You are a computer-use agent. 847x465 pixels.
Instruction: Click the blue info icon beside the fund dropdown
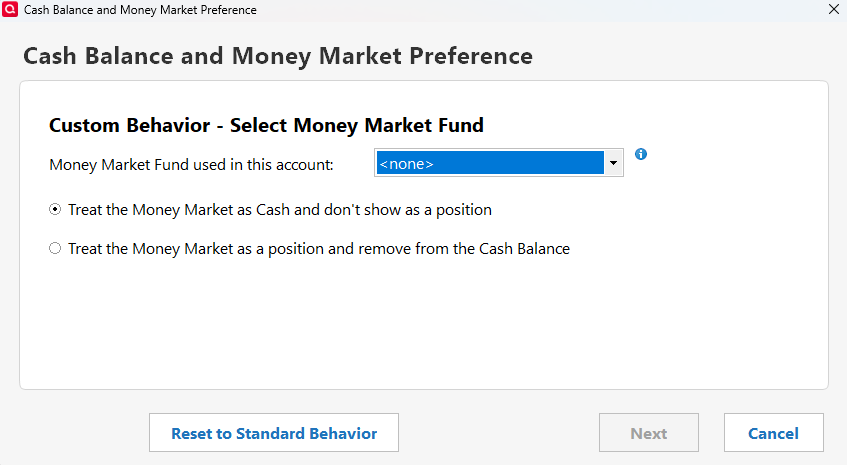[x=641, y=154]
